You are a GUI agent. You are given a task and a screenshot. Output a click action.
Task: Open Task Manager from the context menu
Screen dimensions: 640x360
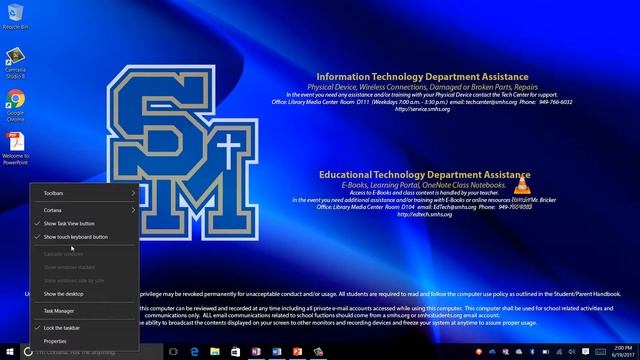coord(84,311)
